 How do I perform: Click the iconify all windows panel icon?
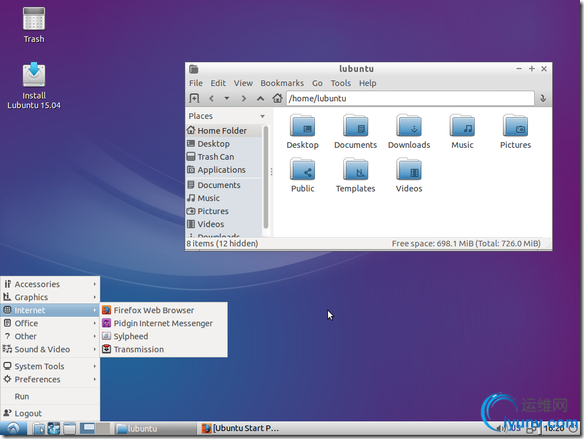tap(69, 429)
